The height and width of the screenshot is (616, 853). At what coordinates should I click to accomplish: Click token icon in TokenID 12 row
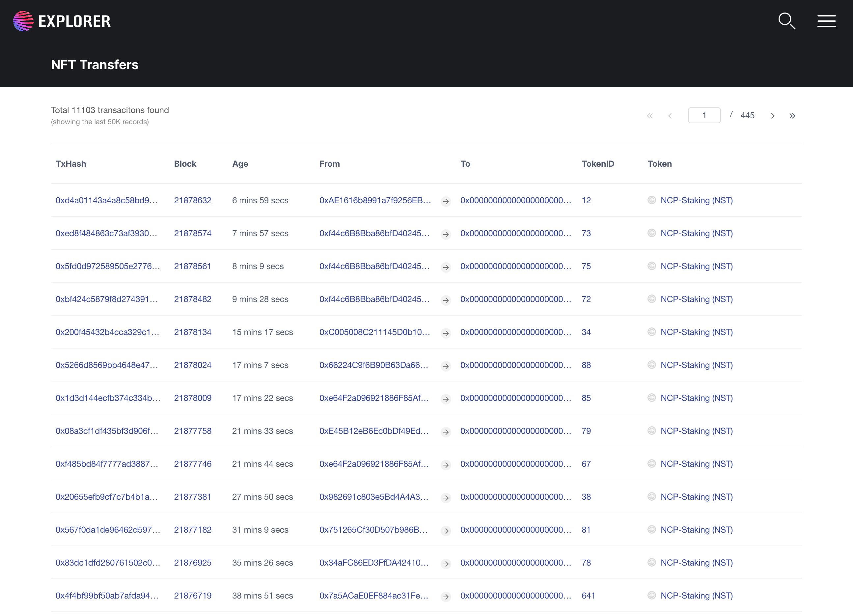click(x=651, y=200)
